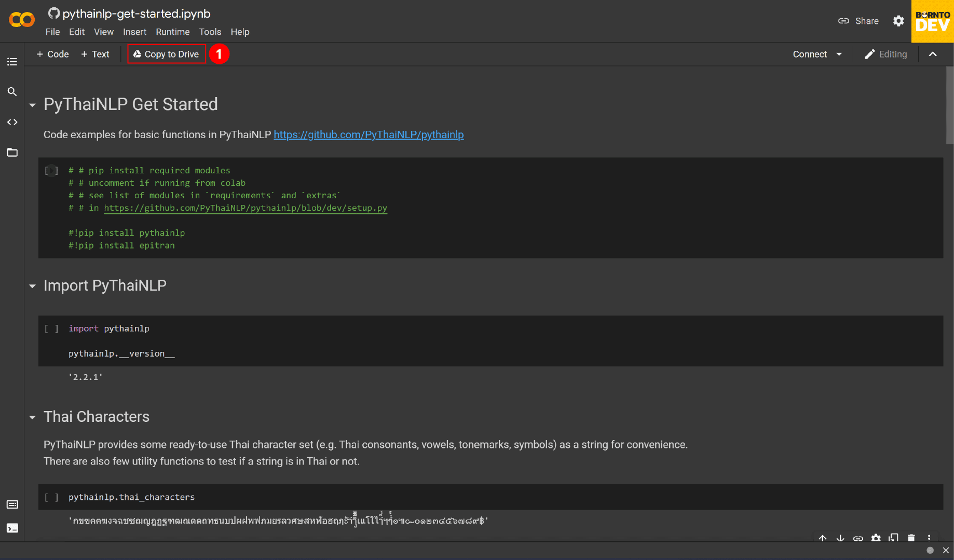The image size is (954, 560).
Task: Move cell down with arrow icon
Action: 840,538
